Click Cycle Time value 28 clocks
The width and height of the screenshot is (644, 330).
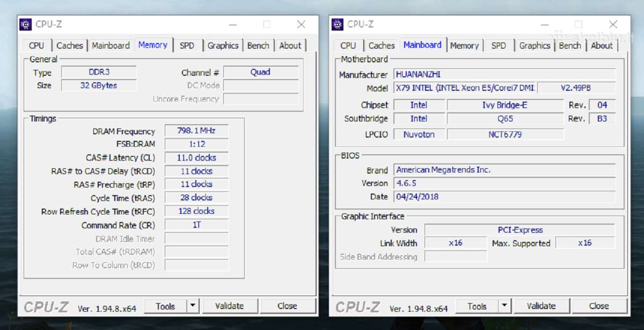[196, 198]
